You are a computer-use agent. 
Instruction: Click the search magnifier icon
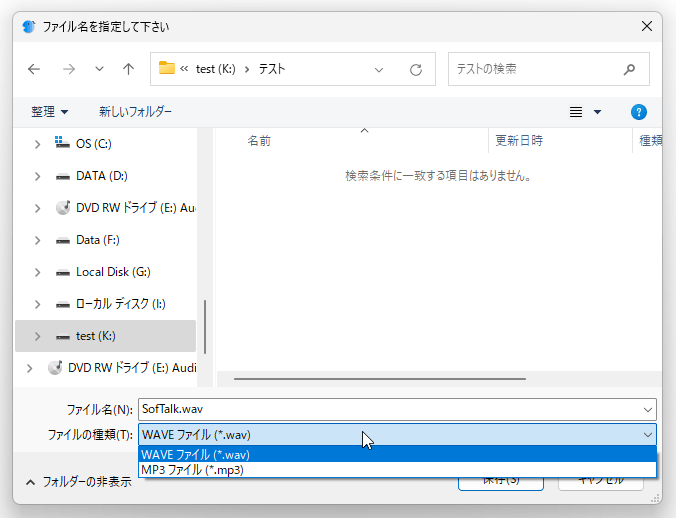(x=629, y=69)
